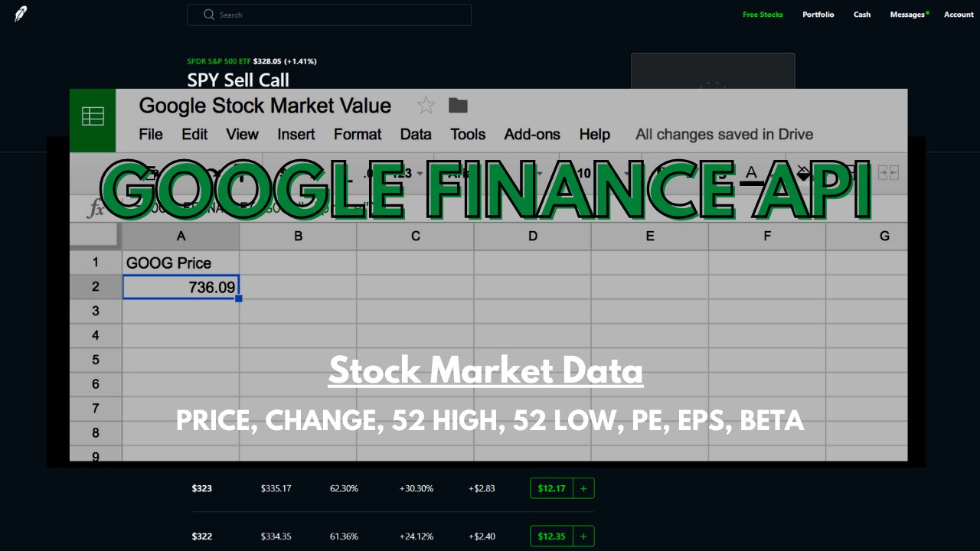Viewport: 980px width, 551px height.
Task: Click cell containing 736.09
Action: (x=181, y=287)
